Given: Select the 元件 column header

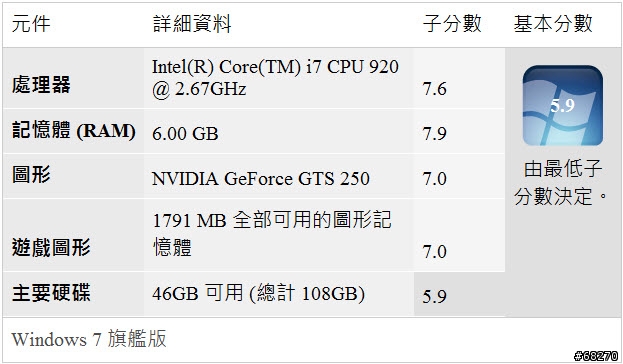Looking at the screenshot, I should tap(31, 23).
